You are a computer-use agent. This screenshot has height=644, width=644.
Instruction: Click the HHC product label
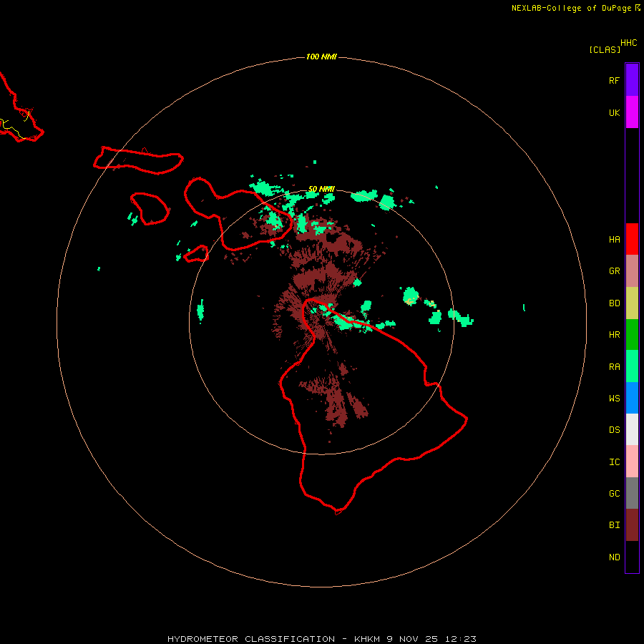(x=628, y=43)
